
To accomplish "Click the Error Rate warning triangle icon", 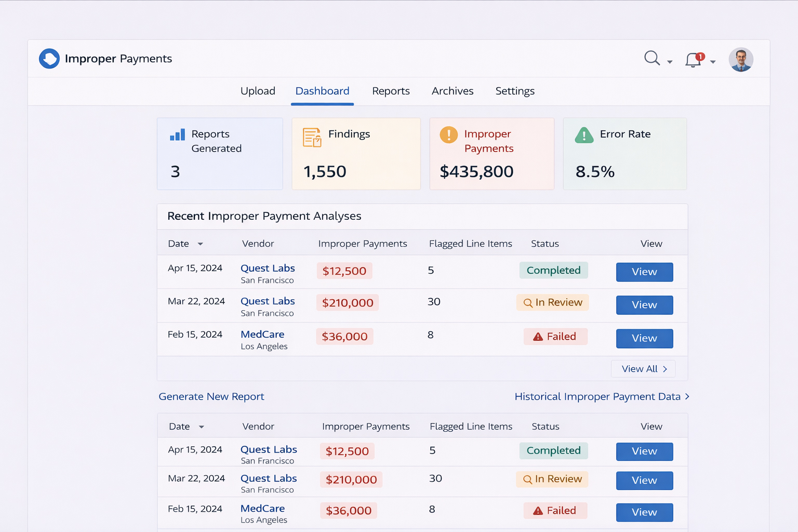I will pos(584,136).
